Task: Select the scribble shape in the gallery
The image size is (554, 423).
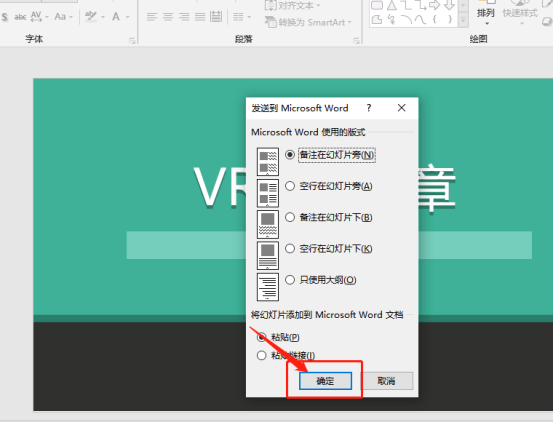Action: click(391, 19)
